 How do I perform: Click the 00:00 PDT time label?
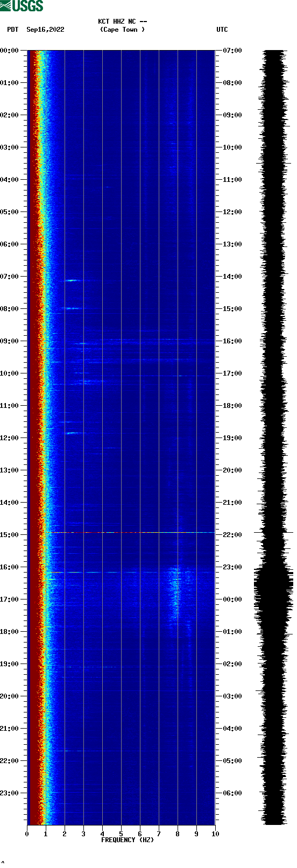coord(10,51)
